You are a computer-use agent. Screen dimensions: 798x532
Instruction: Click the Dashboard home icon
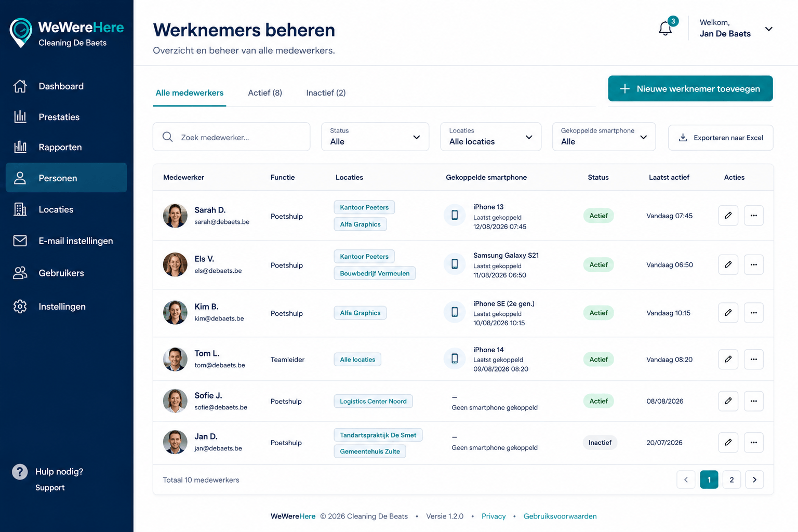pyautogui.click(x=20, y=86)
